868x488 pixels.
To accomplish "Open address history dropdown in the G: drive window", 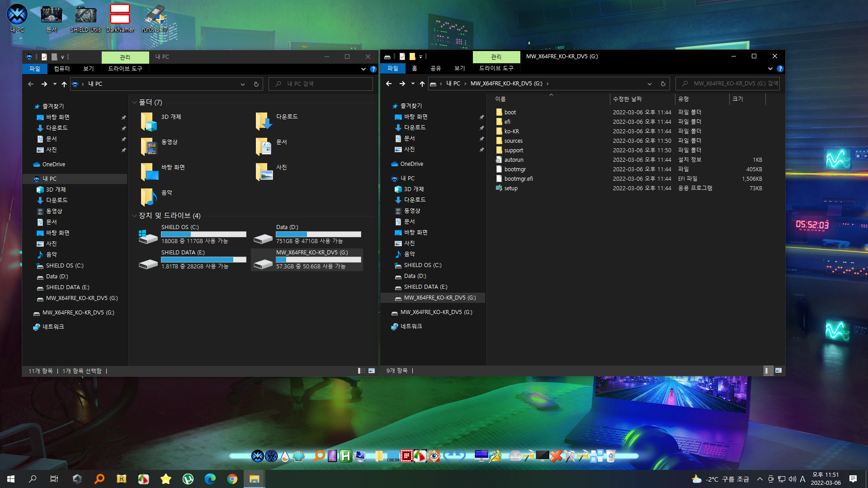I will click(650, 84).
